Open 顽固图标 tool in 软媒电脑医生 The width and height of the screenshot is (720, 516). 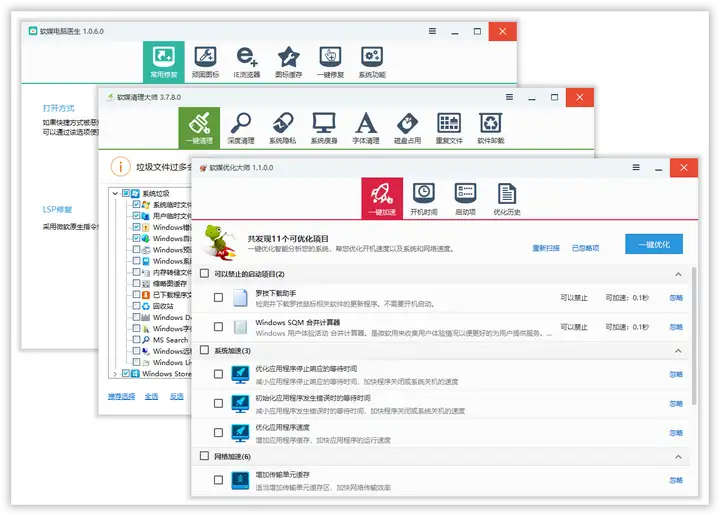205,62
